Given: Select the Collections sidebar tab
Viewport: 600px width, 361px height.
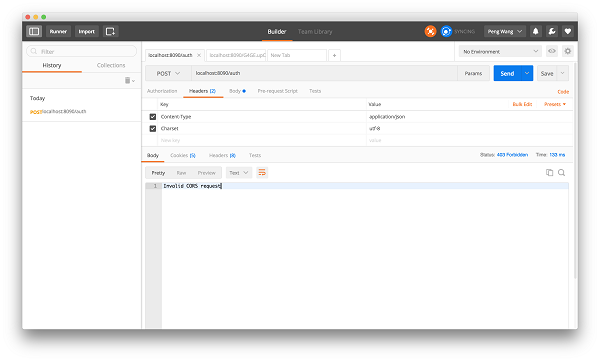Looking at the screenshot, I should coord(111,65).
